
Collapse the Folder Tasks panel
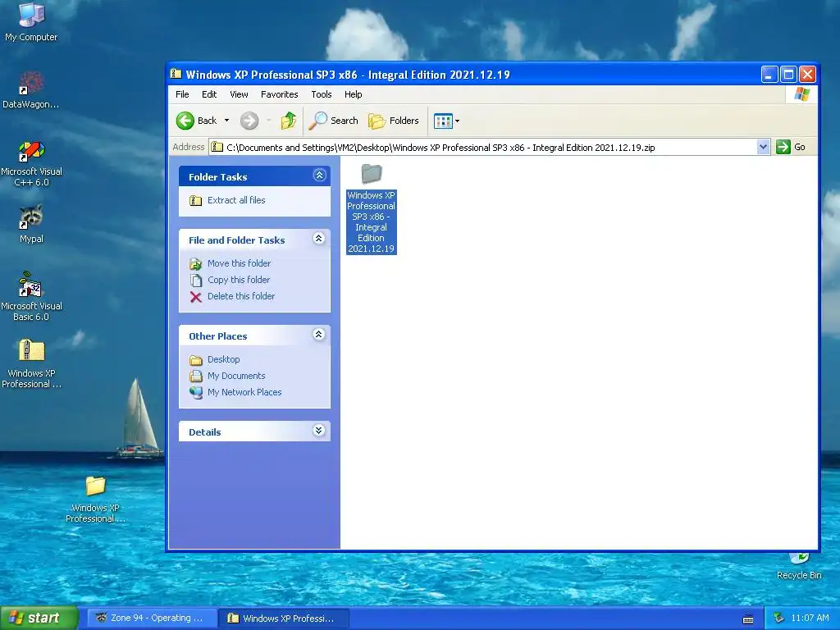click(319, 176)
